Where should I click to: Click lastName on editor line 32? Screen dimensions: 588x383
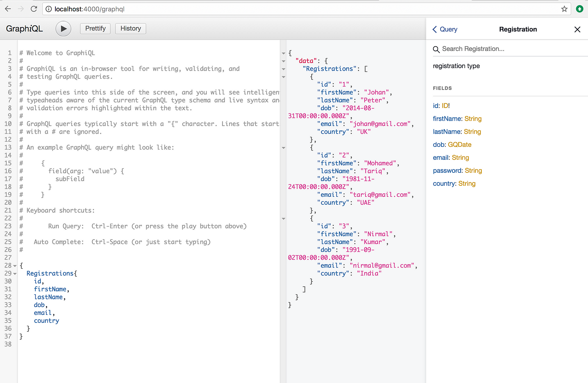pos(48,297)
